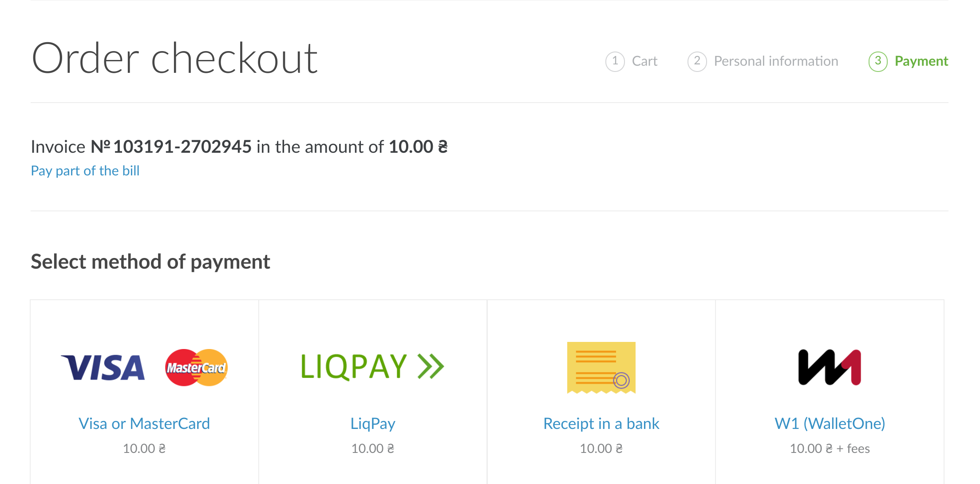
Task: Select the LiqPay logo
Action: [372, 367]
